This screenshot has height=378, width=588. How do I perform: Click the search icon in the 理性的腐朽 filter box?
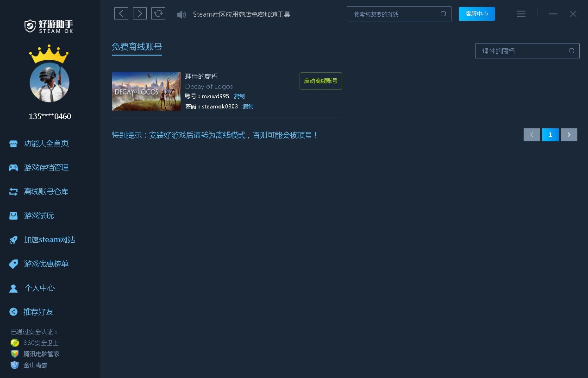(572, 51)
